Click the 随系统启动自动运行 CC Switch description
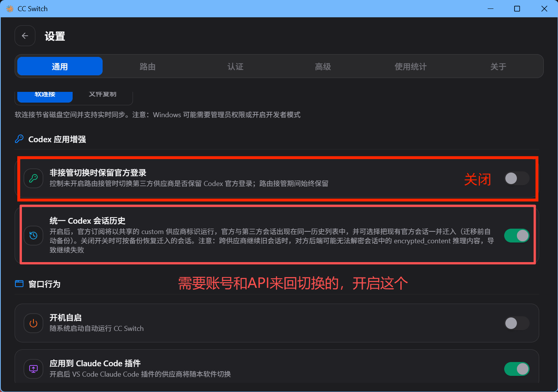 (x=97, y=328)
